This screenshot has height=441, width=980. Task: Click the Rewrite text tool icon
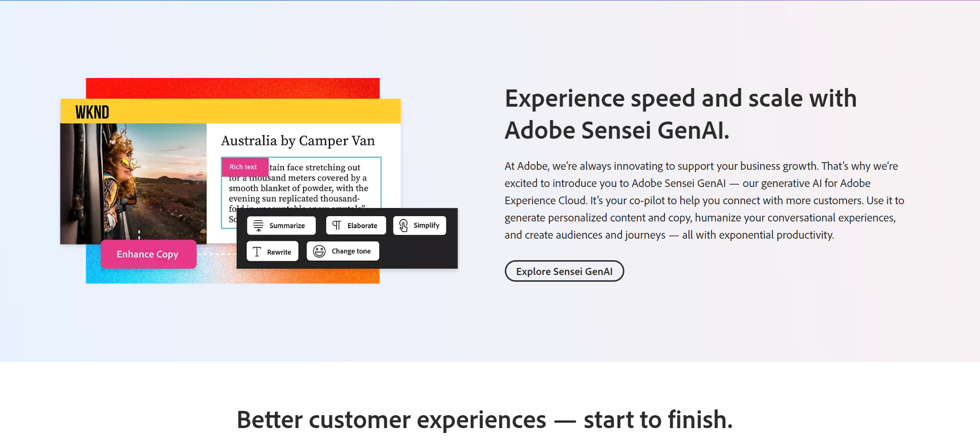(x=257, y=251)
